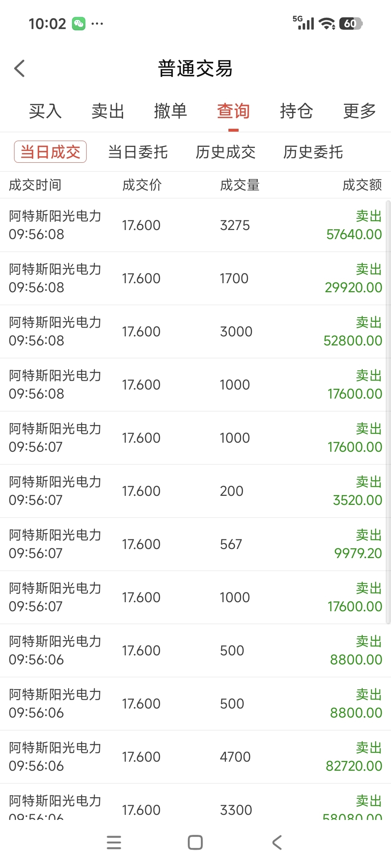This screenshot has height=868, width=391.
Task: Show 历史成交 records
Action: click(x=226, y=152)
